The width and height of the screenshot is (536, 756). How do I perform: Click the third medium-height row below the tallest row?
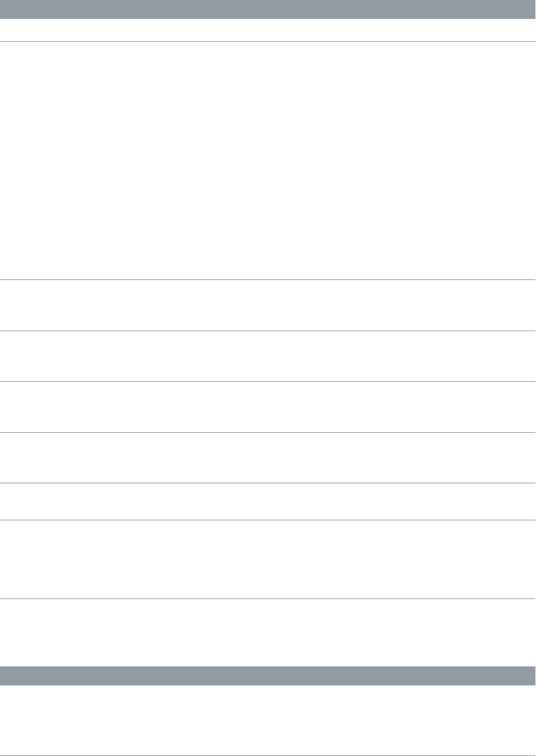click(268, 407)
